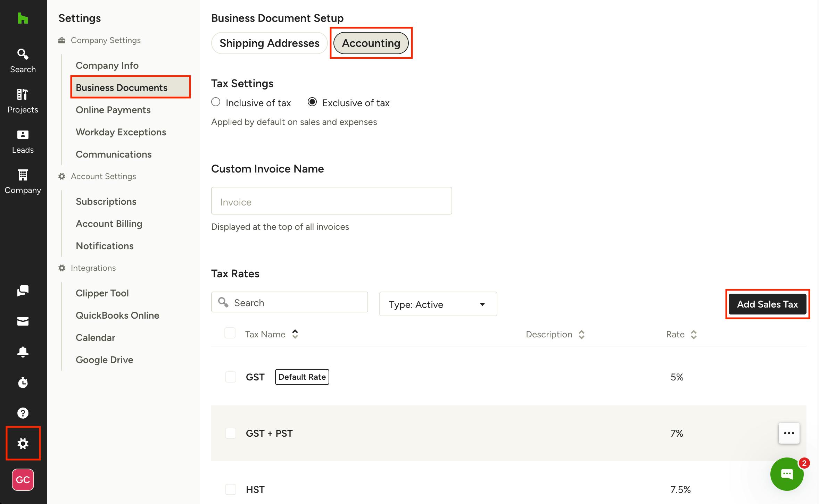This screenshot has width=819, height=504.
Task: Click the Custom Invoice Name field
Action: (x=331, y=201)
